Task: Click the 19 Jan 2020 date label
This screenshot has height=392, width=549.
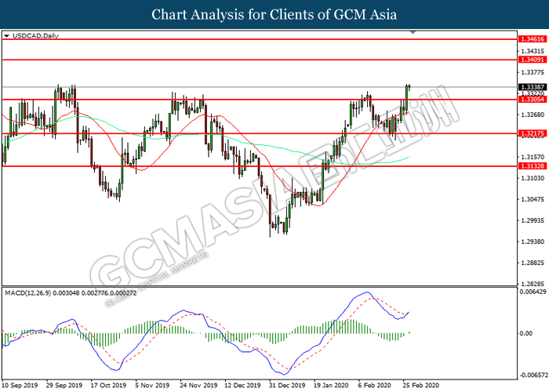Action: pos(332,387)
